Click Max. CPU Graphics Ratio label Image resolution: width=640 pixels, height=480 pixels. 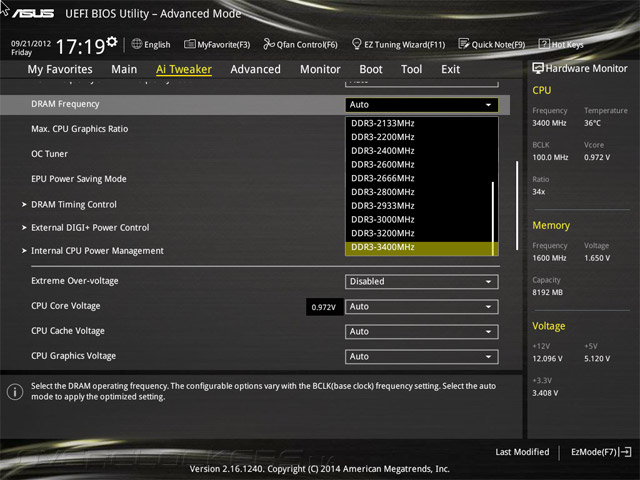point(80,129)
